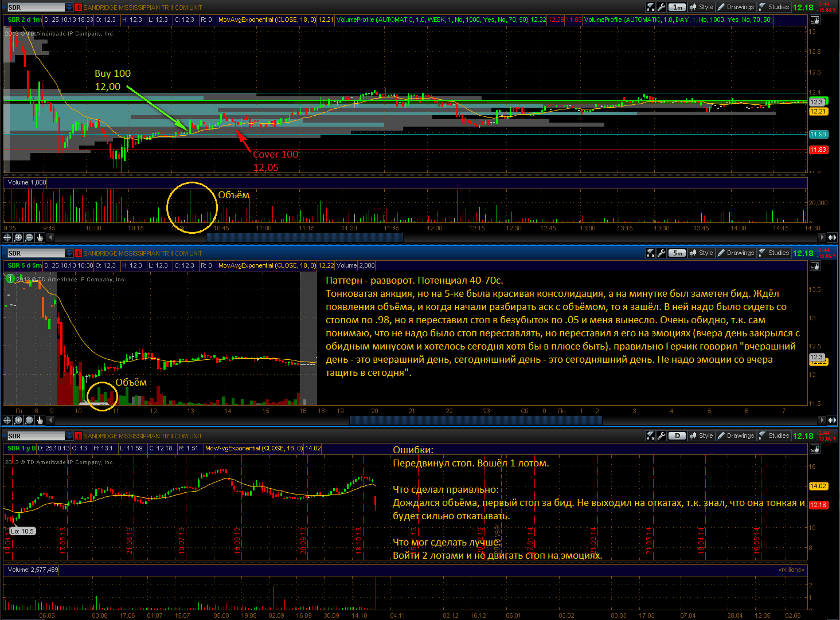Expand the symbol dropdown arrow in the 1m chart

click(x=69, y=7)
